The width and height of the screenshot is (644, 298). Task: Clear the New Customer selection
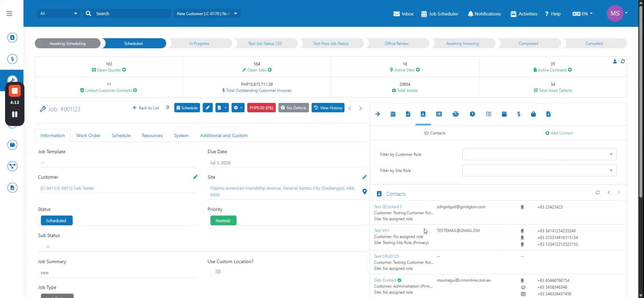point(228,13)
